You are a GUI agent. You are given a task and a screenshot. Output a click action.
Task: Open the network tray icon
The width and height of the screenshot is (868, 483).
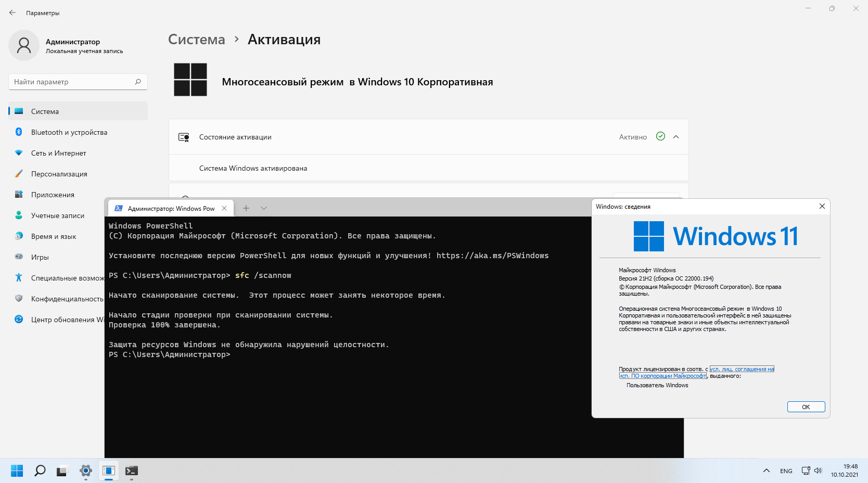806,471
